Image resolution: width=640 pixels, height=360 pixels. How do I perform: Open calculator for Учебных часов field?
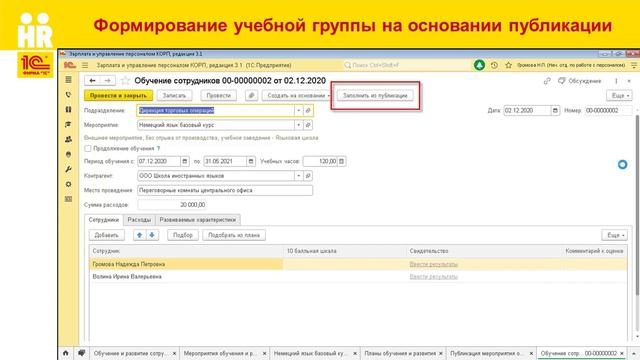[342, 161]
